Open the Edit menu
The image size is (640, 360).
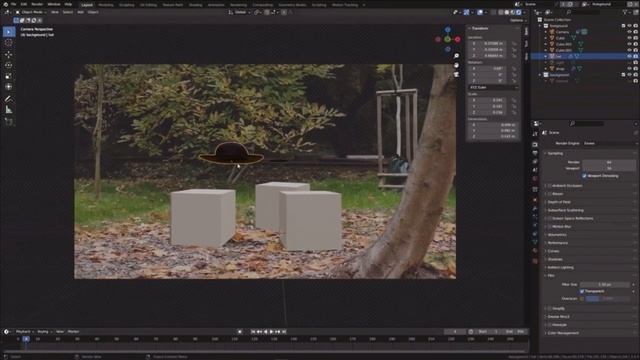(x=24, y=4)
